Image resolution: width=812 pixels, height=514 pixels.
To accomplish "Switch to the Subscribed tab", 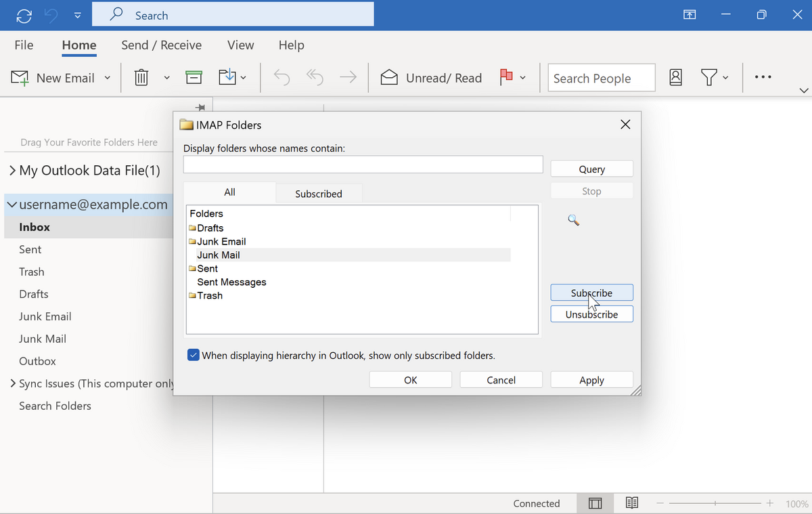I will pyautogui.click(x=319, y=194).
